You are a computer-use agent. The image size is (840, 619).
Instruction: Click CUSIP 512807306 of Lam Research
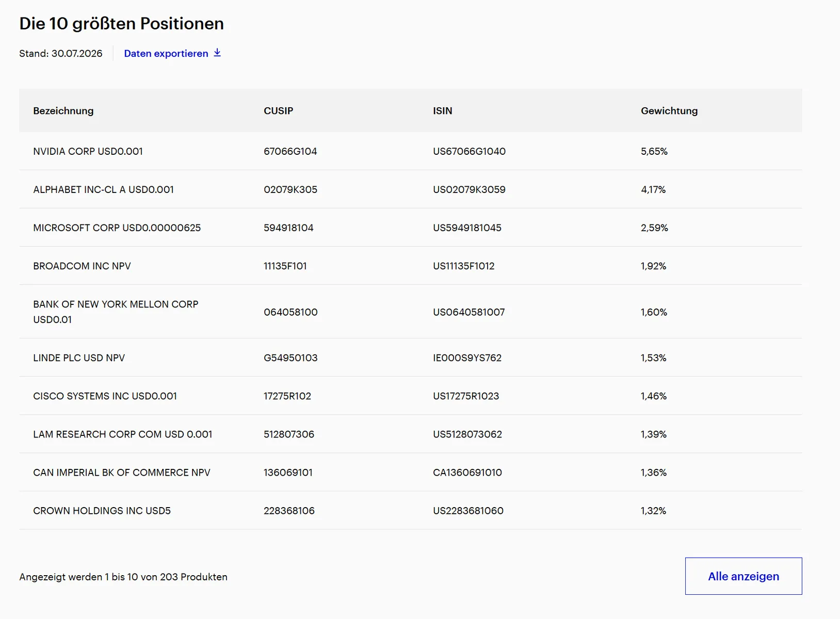[289, 434]
